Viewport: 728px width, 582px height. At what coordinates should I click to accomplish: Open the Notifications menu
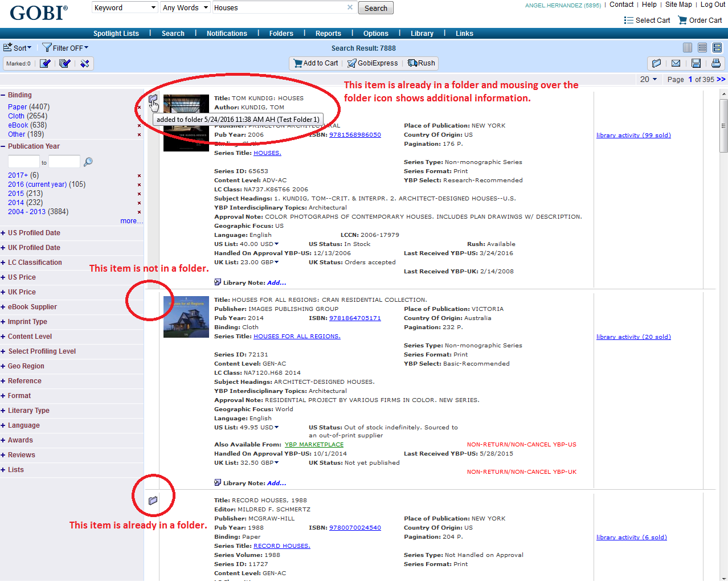click(x=227, y=34)
